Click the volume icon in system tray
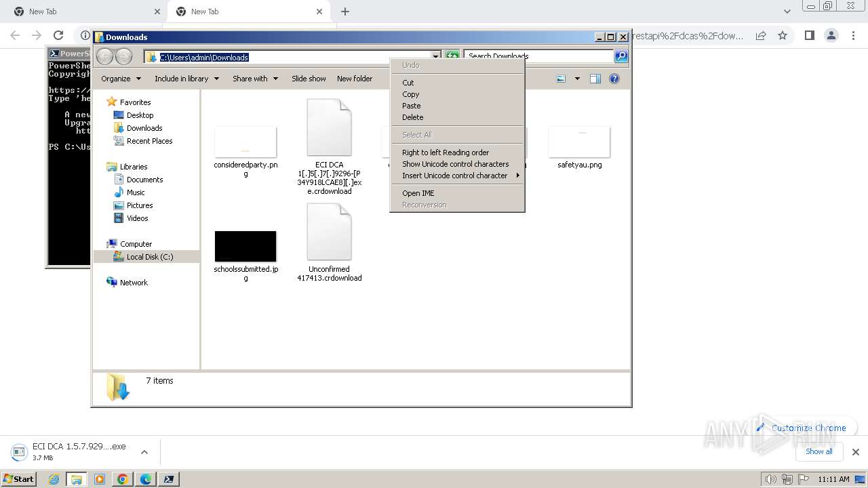 tap(771, 479)
